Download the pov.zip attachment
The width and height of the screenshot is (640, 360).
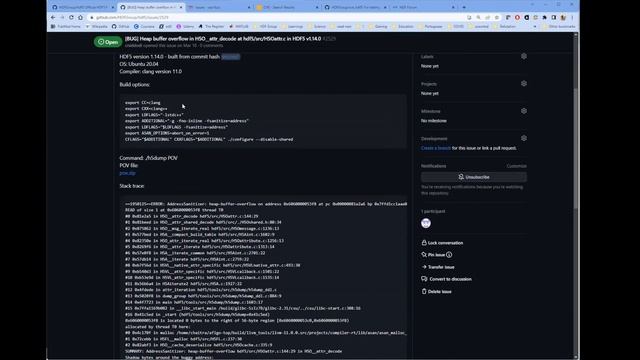pos(127,173)
